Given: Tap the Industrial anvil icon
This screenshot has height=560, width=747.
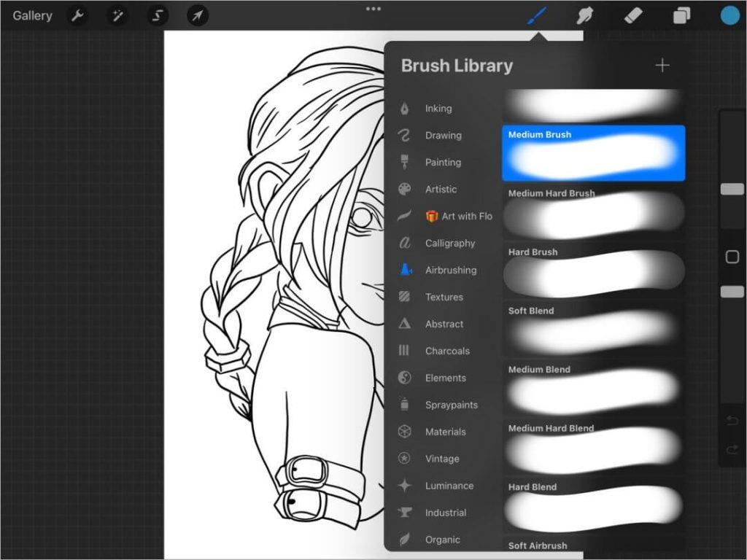Looking at the screenshot, I should coord(404,513).
